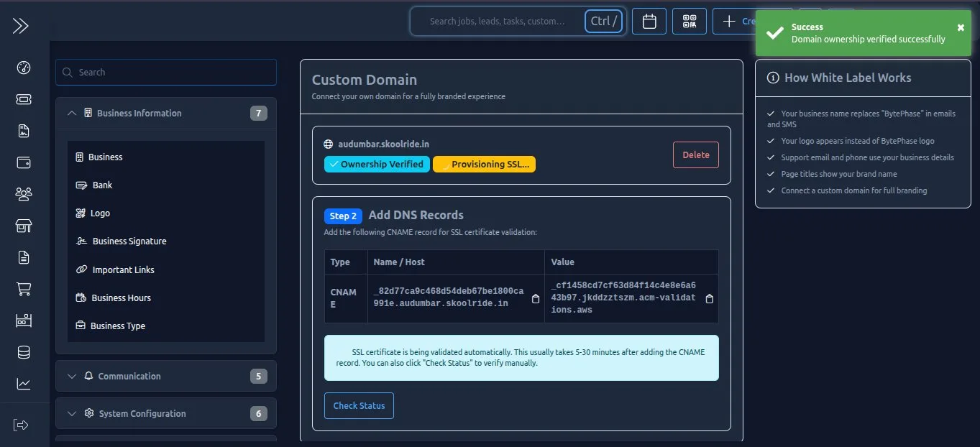The image size is (980, 447).
Task: Click the _82d77ca9c468 host record text
Action: 449,297
